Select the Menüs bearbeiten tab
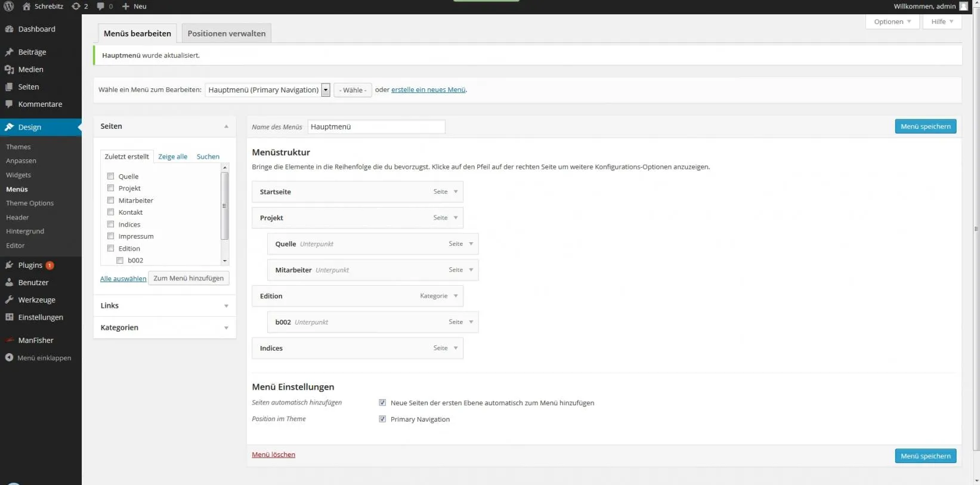This screenshot has width=980, height=485. click(x=137, y=33)
